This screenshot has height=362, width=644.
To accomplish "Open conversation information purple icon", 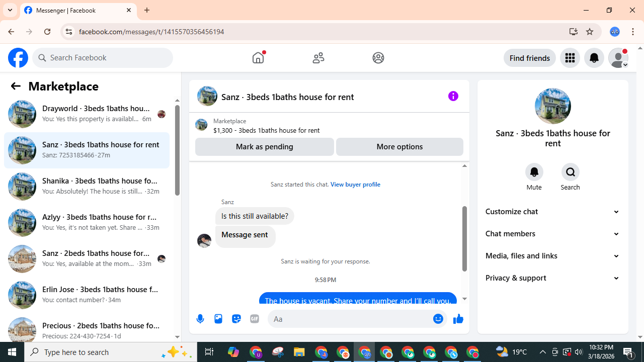I will point(453,96).
